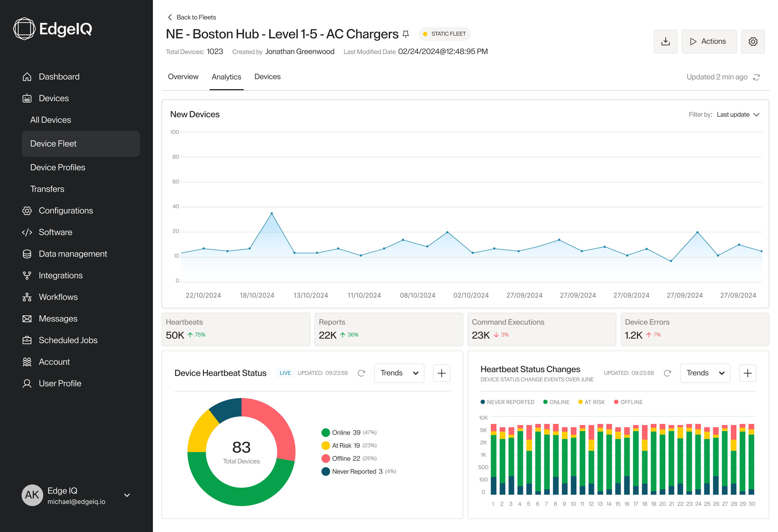Click the pin icon beside fleet title
The image size is (778, 532).
[x=406, y=34]
